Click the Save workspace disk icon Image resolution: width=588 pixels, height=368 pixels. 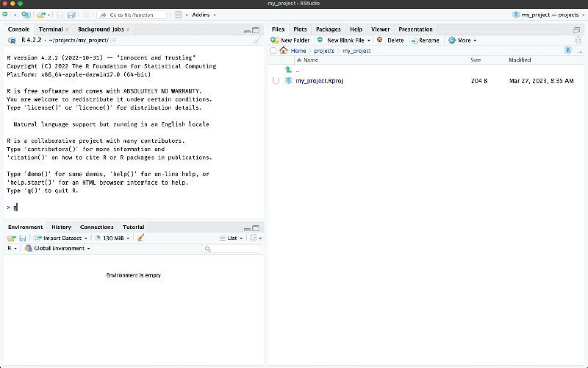(x=23, y=238)
